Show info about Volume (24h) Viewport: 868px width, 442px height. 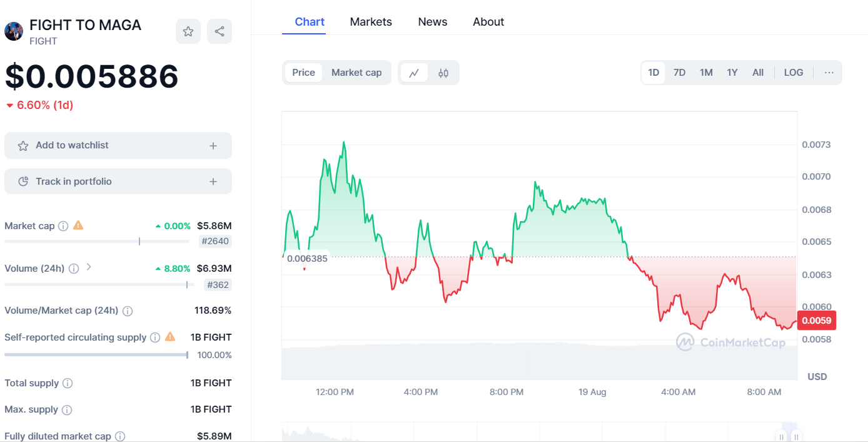74,269
